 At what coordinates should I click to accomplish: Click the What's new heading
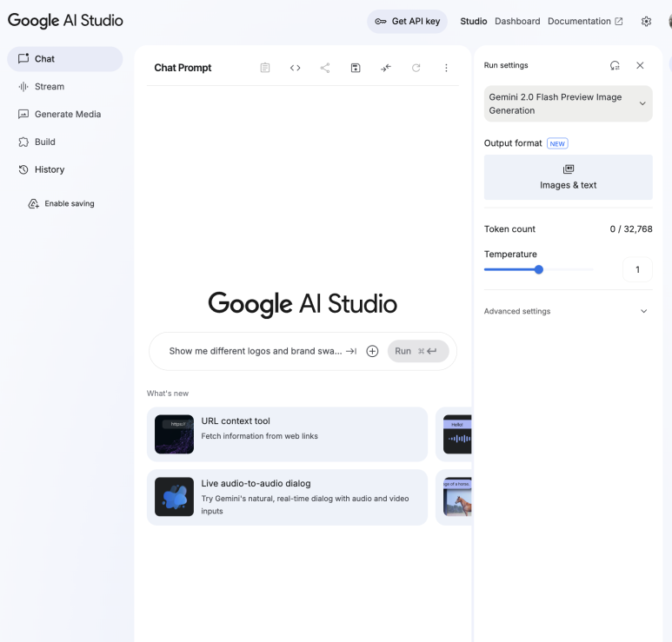pos(168,394)
